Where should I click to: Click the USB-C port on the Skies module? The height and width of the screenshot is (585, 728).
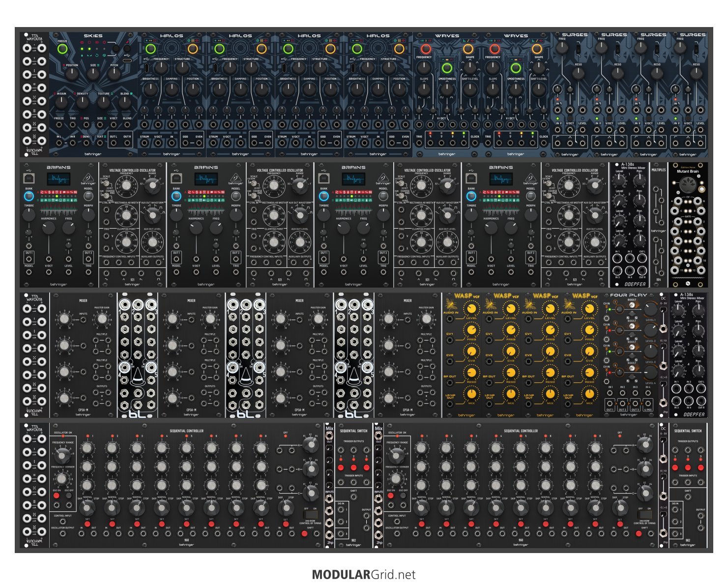point(126,60)
